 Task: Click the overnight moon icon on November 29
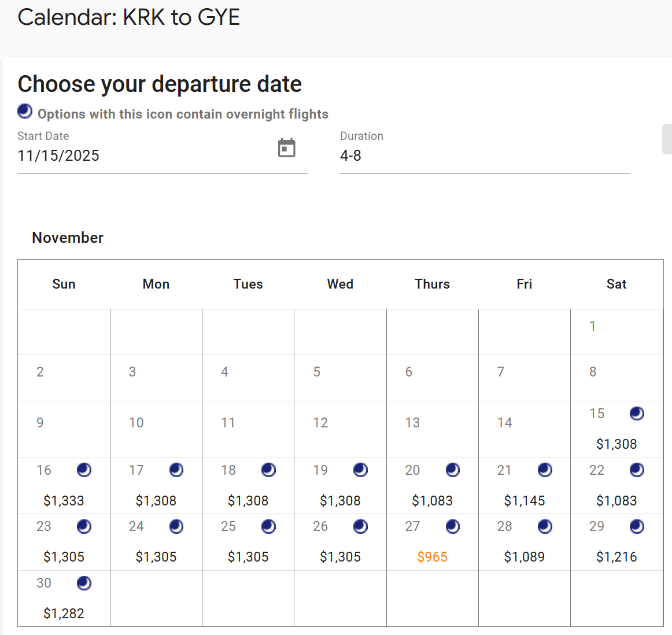point(637,526)
